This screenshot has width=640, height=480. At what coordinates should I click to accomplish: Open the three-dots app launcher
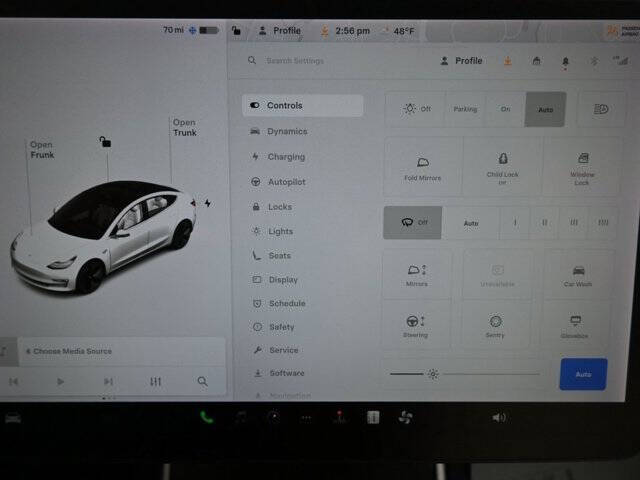[x=306, y=418]
